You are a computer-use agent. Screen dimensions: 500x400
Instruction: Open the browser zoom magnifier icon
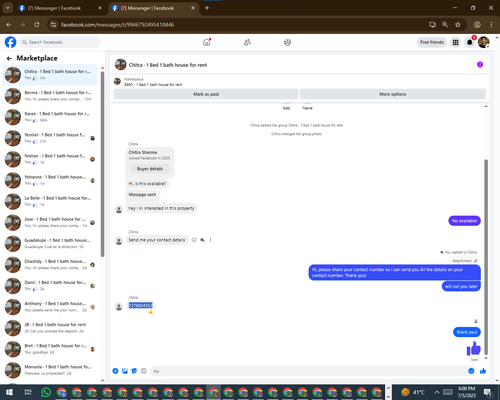[445, 25]
